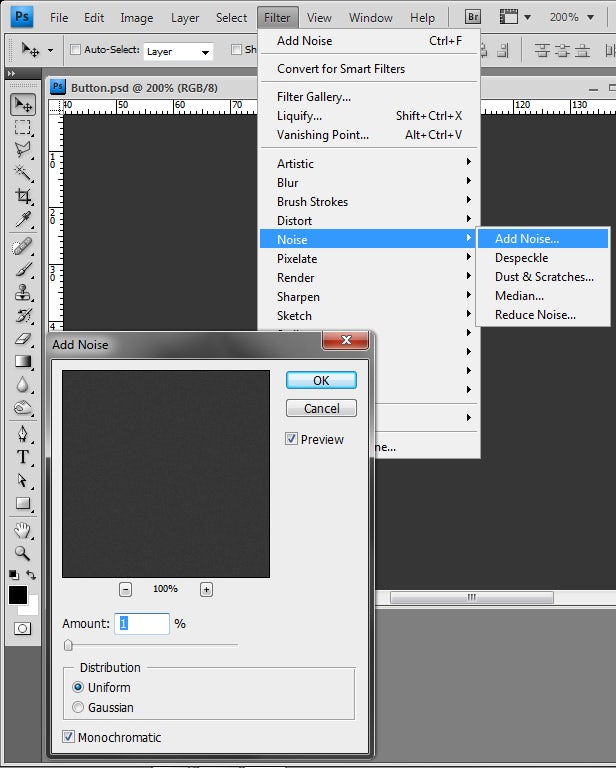The height and width of the screenshot is (768, 616).
Task: Click the Photoshop Ps application icon
Action: [22, 17]
